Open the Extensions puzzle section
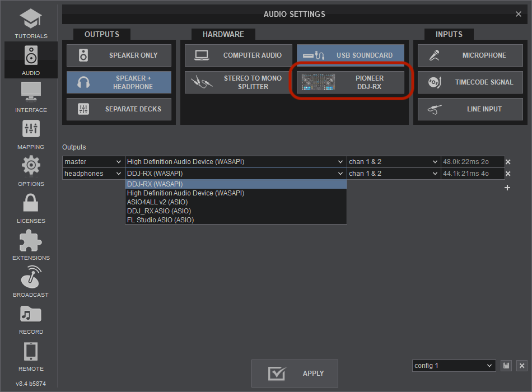 point(31,245)
